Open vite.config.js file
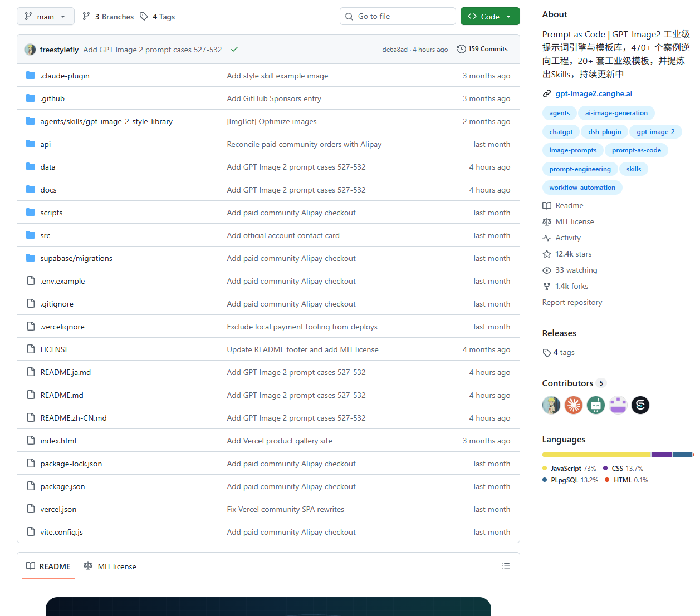Screen dimensions: 700x616 coord(62,532)
